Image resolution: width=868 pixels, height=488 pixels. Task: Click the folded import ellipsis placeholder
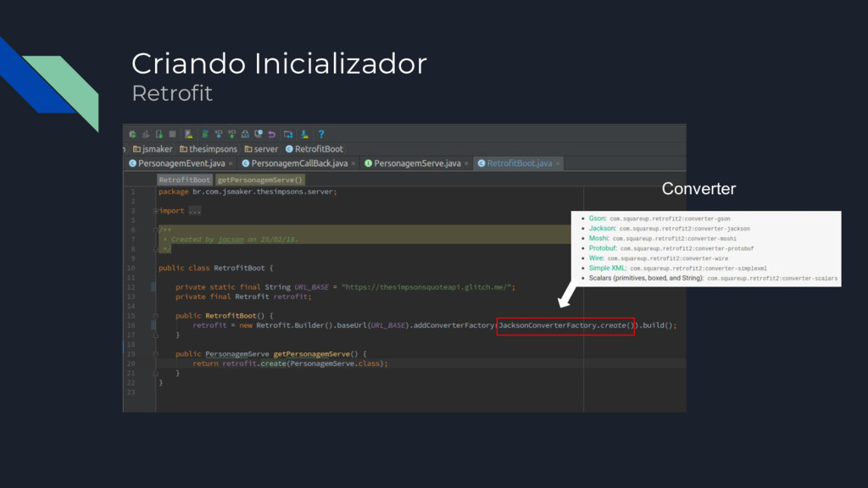click(194, 211)
